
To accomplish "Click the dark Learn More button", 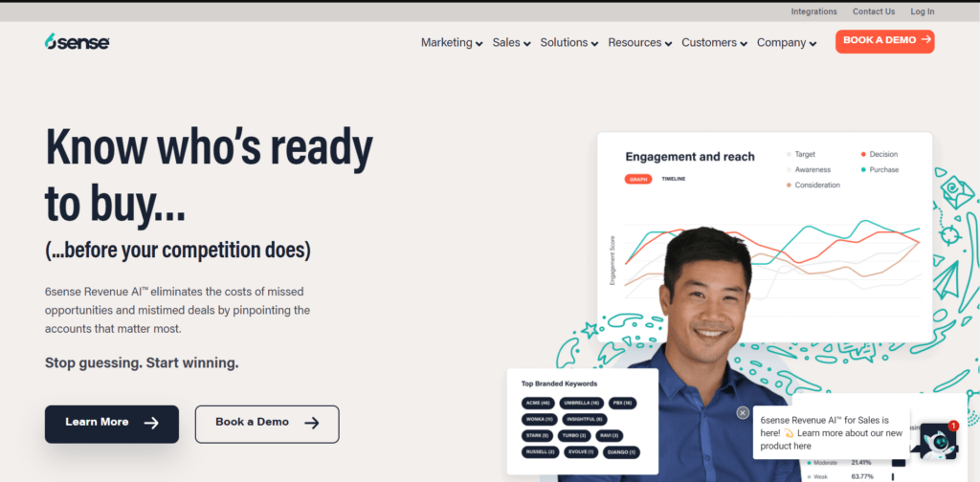I will pyautogui.click(x=112, y=424).
